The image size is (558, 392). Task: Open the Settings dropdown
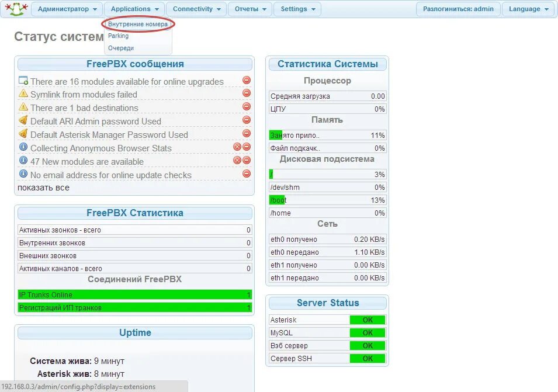pos(297,9)
